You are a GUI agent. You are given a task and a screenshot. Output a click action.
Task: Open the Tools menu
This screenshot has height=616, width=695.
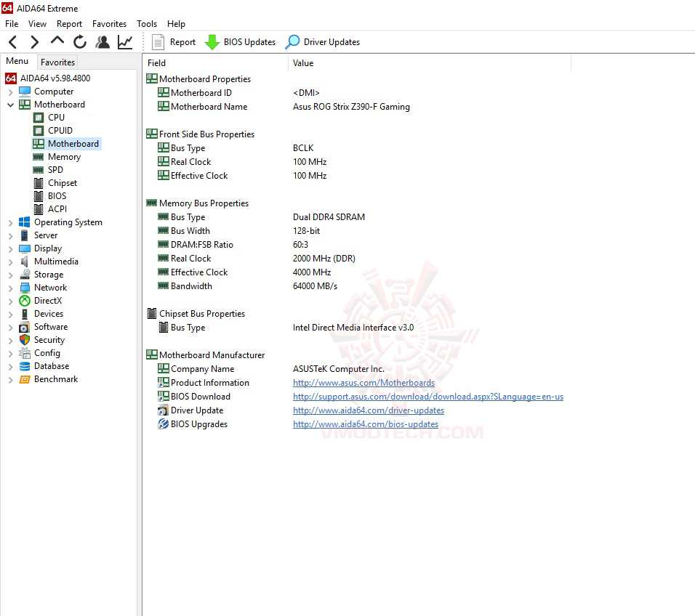tap(147, 24)
